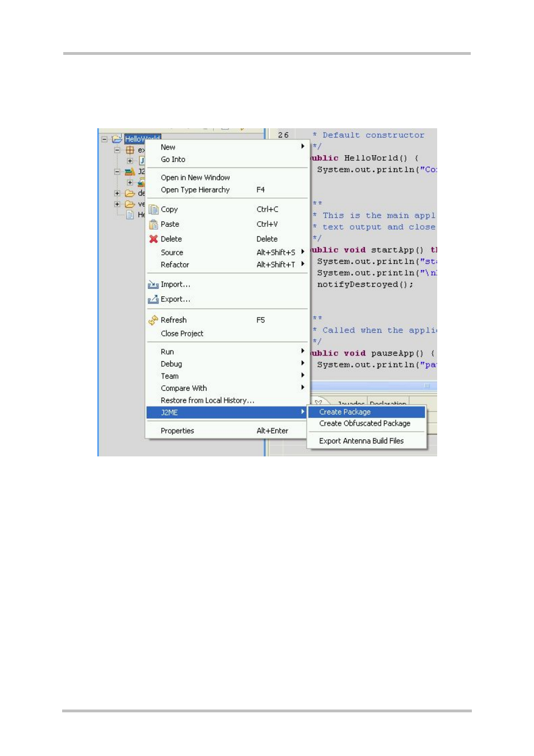This screenshot has height=756, width=534.
Task: Expand the 'de' folder tree node
Action: pos(117,193)
